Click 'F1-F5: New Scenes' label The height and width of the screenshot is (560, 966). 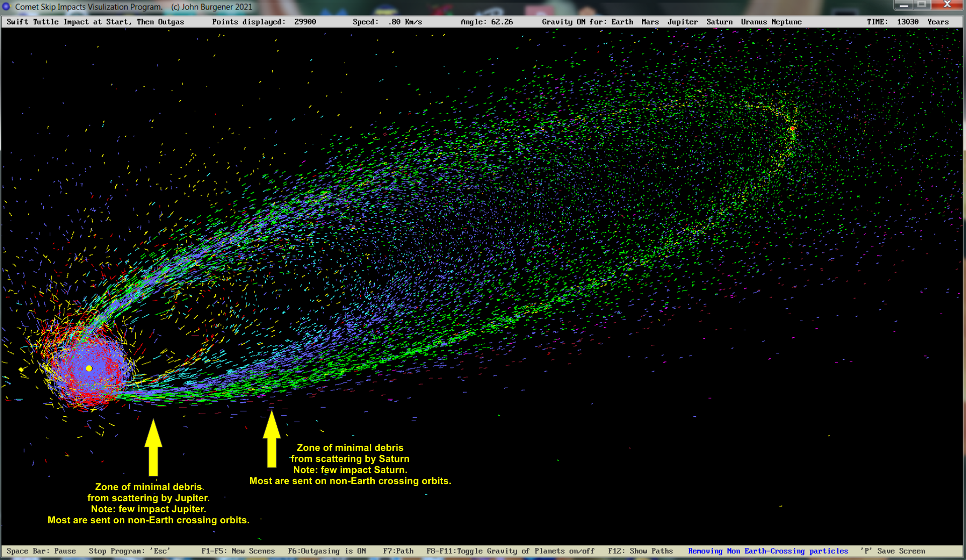pyautogui.click(x=238, y=551)
